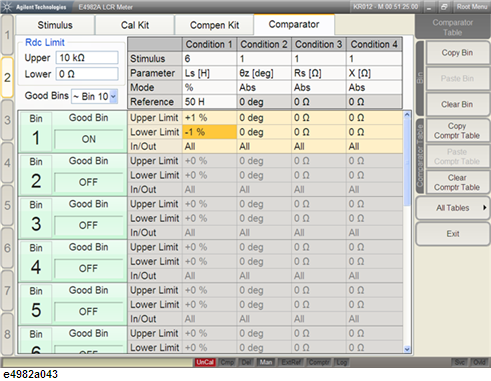Screen dimensions: 491x381
Task: Click Condition 2 Parameter cell θz [deg]
Action: coord(264,73)
